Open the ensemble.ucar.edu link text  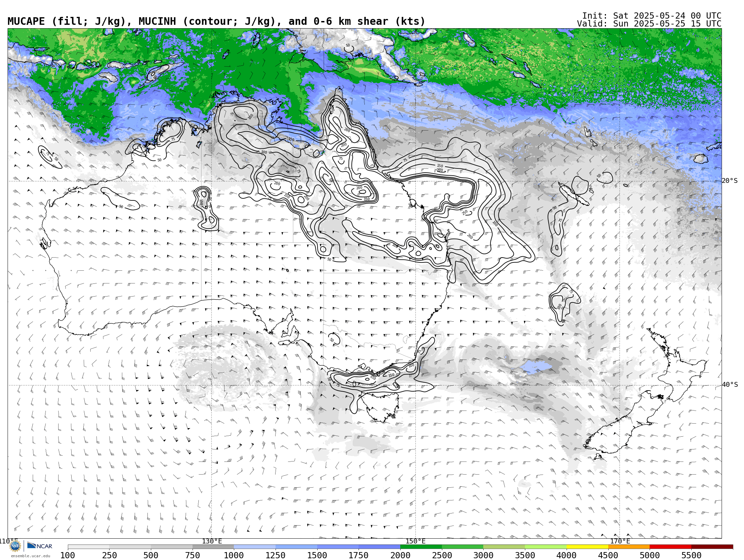30,556
